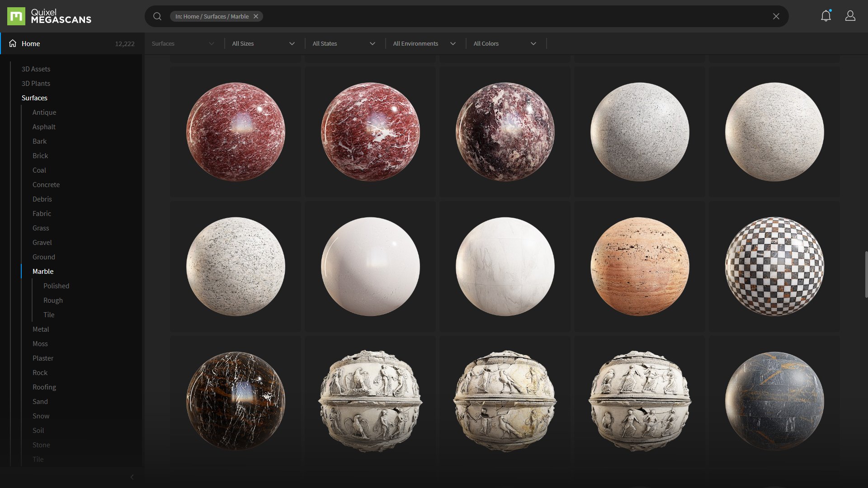Viewport: 868px width, 488px height.
Task: Click the vertical scrollbar on the right
Action: (x=866, y=274)
